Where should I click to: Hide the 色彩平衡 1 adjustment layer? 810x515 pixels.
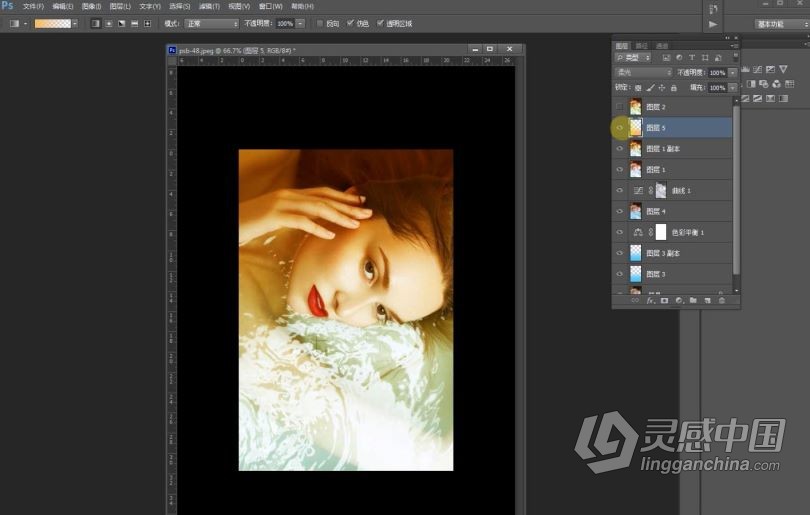click(x=619, y=232)
